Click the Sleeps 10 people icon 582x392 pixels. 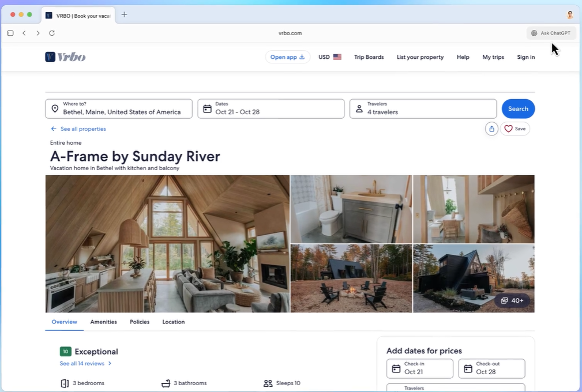(x=268, y=383)
